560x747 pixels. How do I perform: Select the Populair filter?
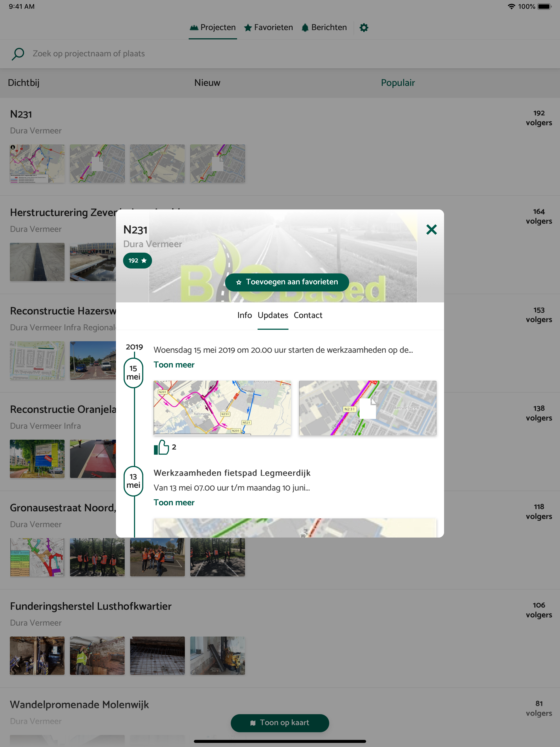click(398, 83)
